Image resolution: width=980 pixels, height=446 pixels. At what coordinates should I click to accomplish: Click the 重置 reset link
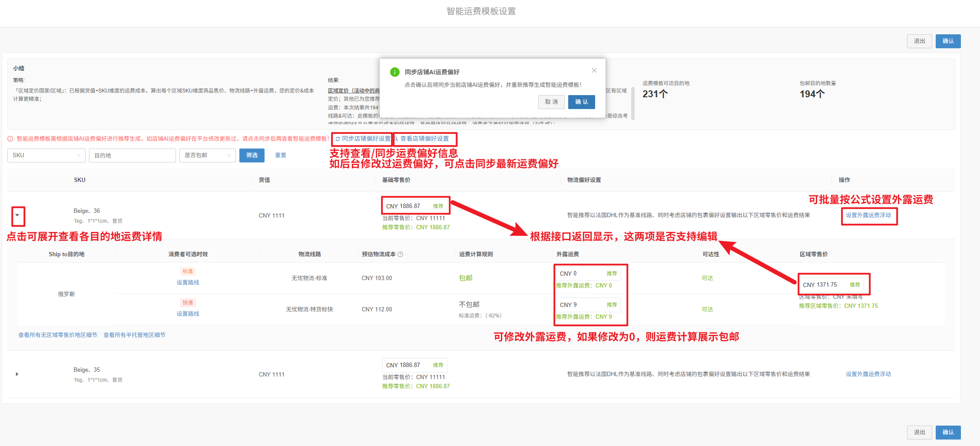(280, 155)
